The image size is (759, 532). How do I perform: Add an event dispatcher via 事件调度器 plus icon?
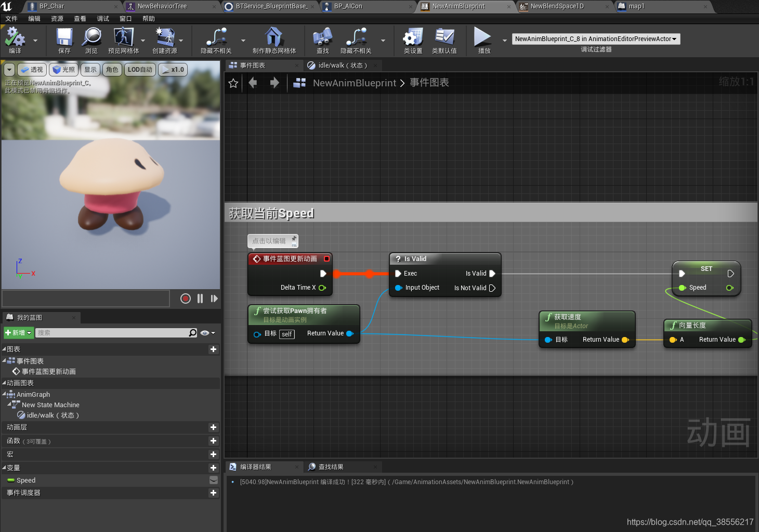click(213, 493)
